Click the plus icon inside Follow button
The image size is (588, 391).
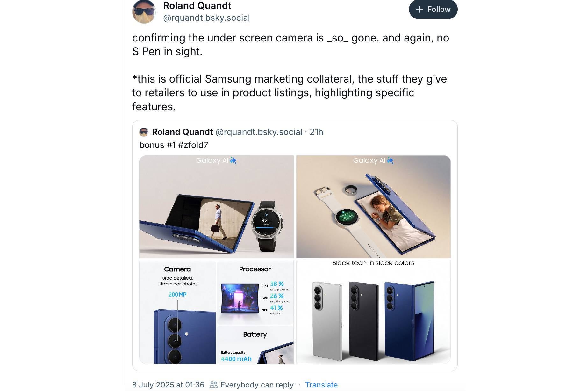click(419, 9)
